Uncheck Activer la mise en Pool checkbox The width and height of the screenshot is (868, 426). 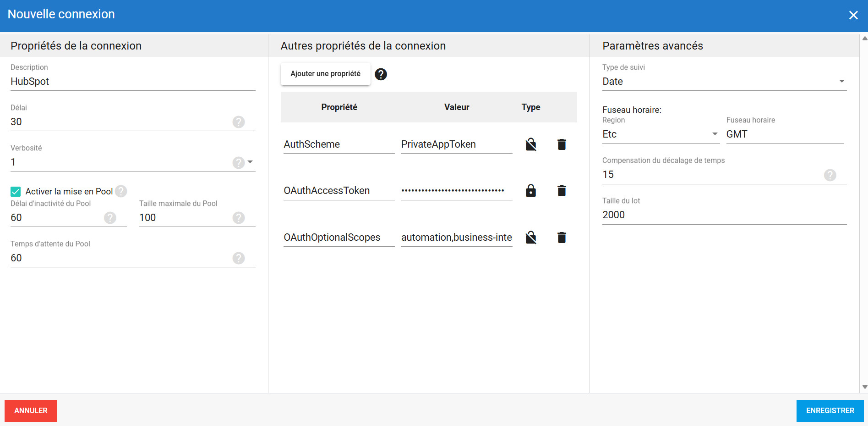pyautogui.click(x=16, y=192)
